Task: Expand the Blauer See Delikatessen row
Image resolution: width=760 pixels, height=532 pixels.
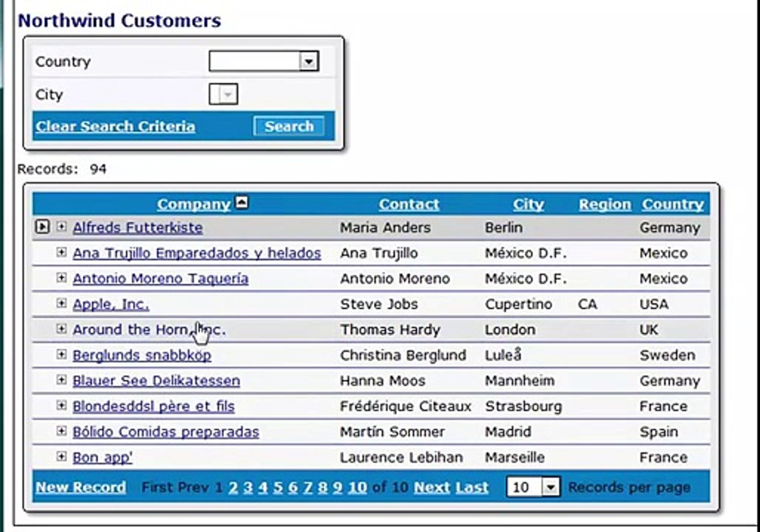Action: (61, 380)
